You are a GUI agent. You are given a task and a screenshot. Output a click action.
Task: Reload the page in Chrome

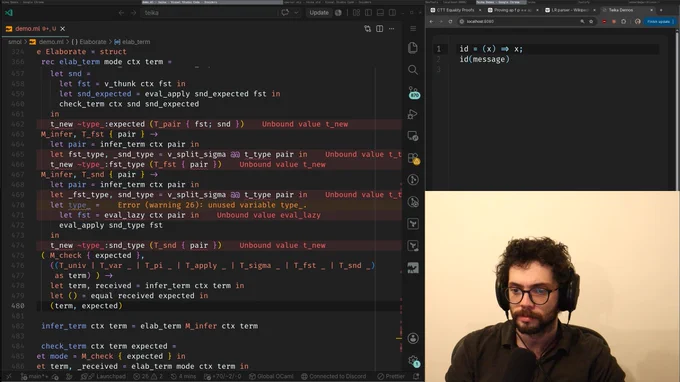(x=450, y=21)
